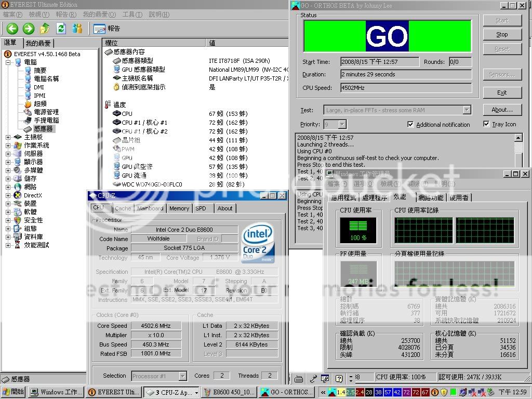This screenshot has height=399, width=532.
Task: Expand the 主機板 motherboard tree node
Action: pos(8,137)
